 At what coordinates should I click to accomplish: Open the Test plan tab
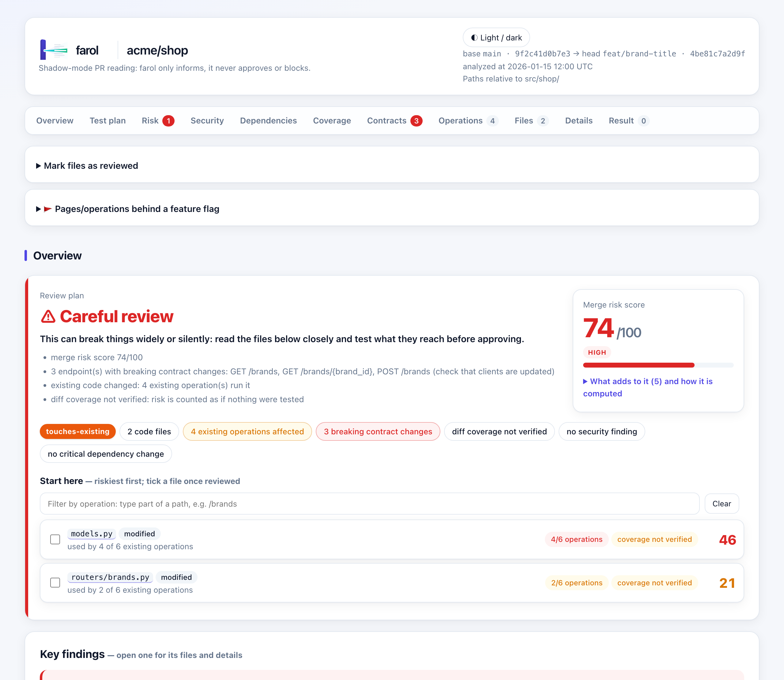(x=108, y=121)
